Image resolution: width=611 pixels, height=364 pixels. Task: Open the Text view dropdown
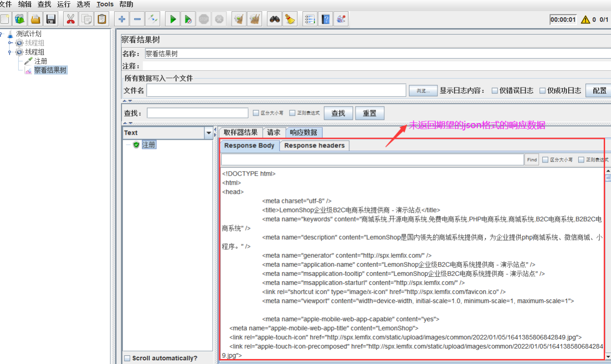coord(209,132)
